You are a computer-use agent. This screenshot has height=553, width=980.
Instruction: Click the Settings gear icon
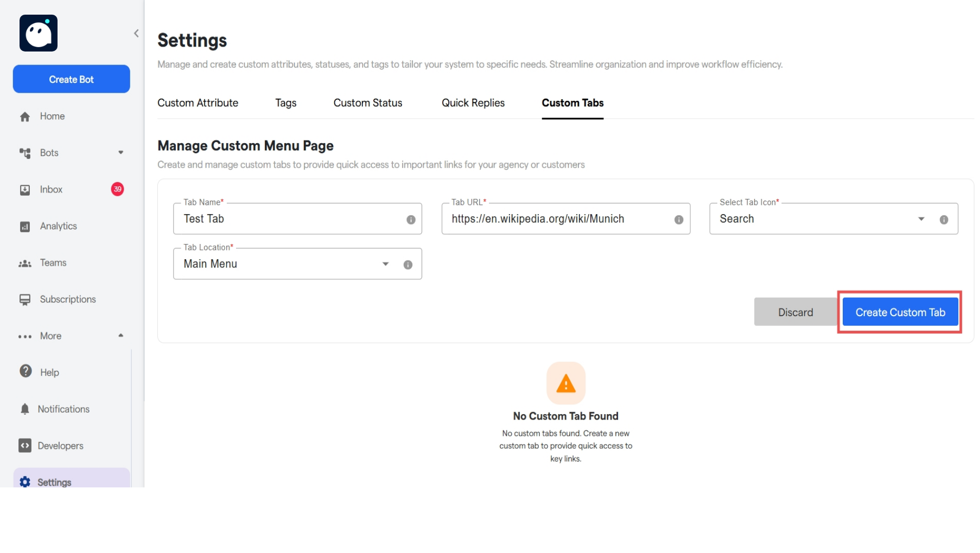click(25, 482)
